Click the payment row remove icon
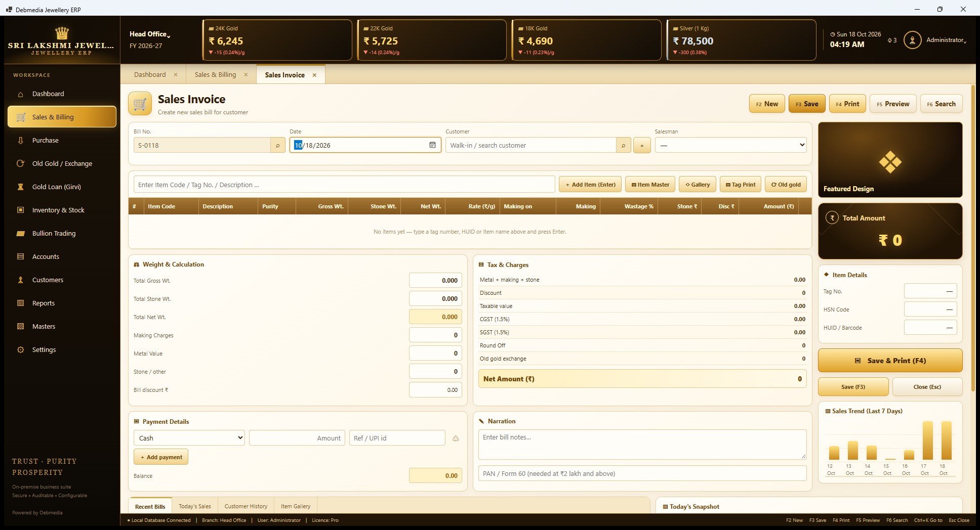This screenshot has width=980, height=530. tap(456, 438)
